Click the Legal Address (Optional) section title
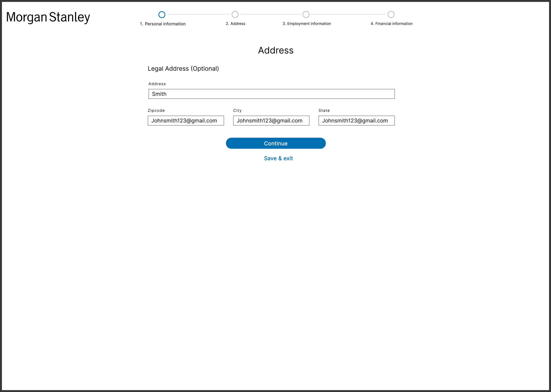Image resolution: width=551 pixels, height=392 pixels. pos(183,68)
